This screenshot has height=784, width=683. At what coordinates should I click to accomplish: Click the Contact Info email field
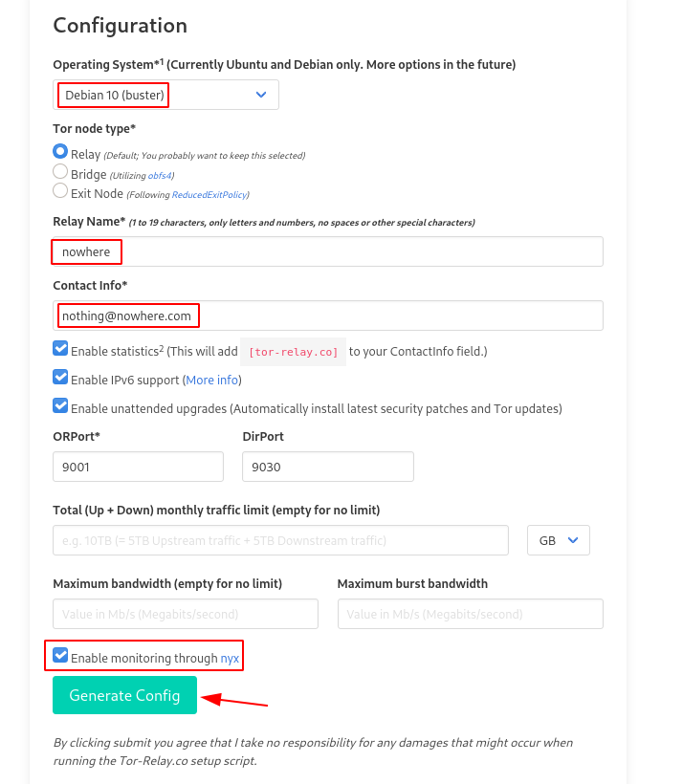pos(328,316)
